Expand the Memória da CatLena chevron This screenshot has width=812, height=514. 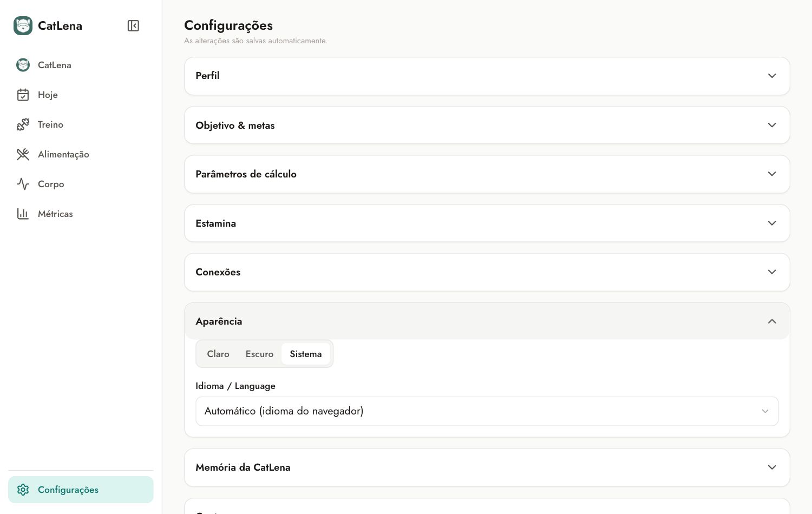click(772, 467)
